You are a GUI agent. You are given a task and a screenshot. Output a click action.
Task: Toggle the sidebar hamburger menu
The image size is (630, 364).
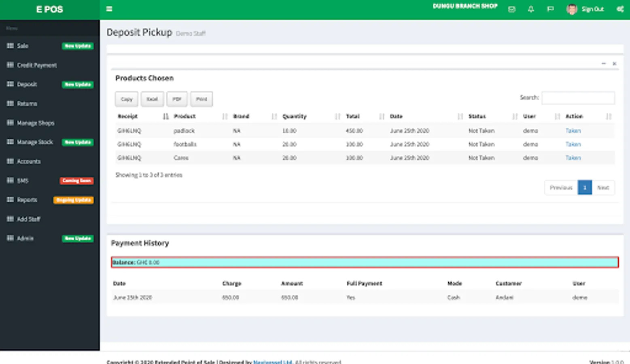(109, 9)
